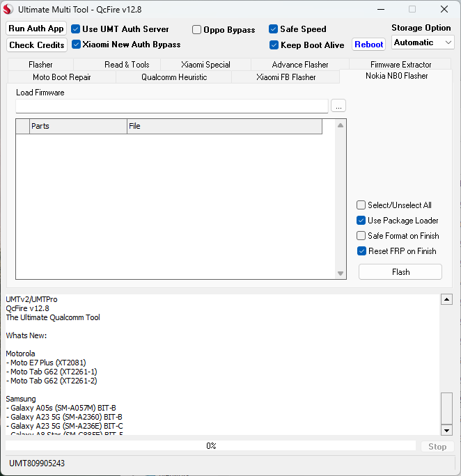The width and height of the screenshot is (461, 476).
Task: Click the parts list scroll-up arrow
Action: pos(341,125)
